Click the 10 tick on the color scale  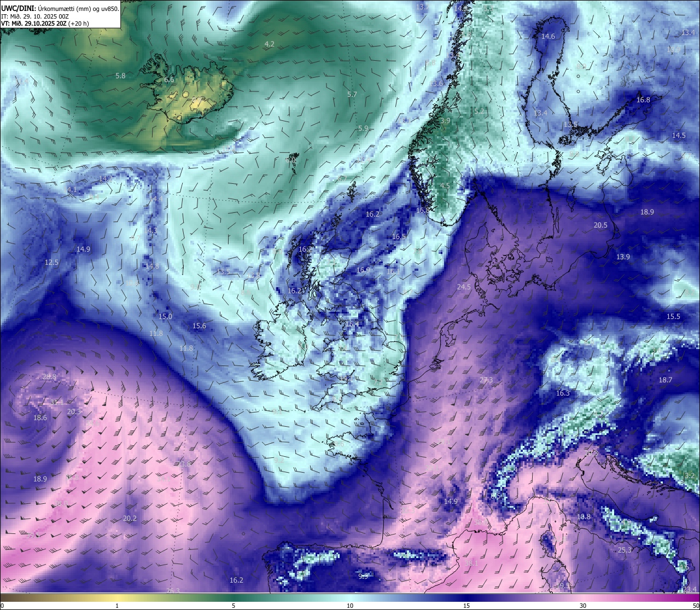350,606
